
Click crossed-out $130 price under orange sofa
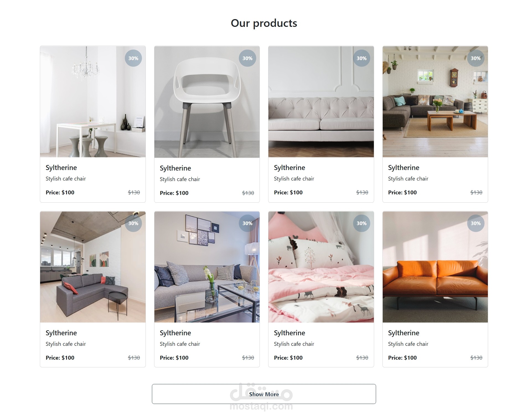pyautogui.click(x=476, y=358)
